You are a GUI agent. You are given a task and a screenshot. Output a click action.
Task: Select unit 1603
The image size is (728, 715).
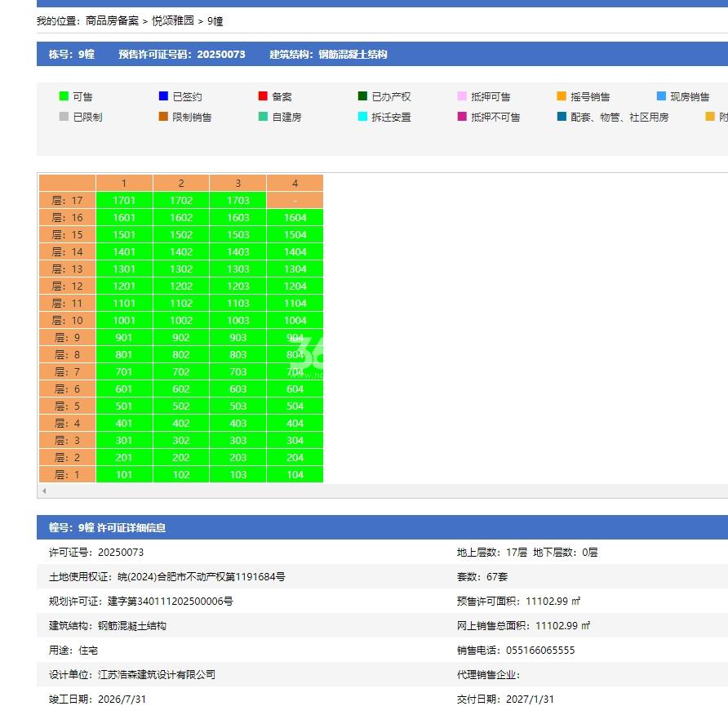click(238, 217)
